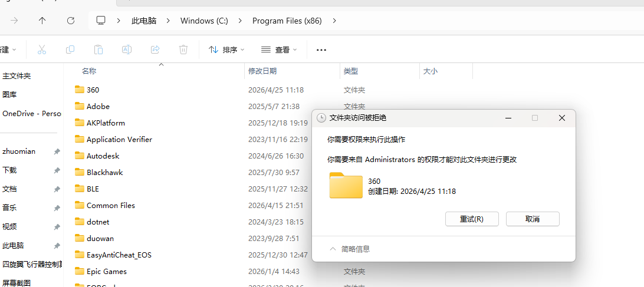The width and height of the screenshot is (644, 287).
Task: Click the large 360 folder icon in dialog
Action: tap(346, 186)
